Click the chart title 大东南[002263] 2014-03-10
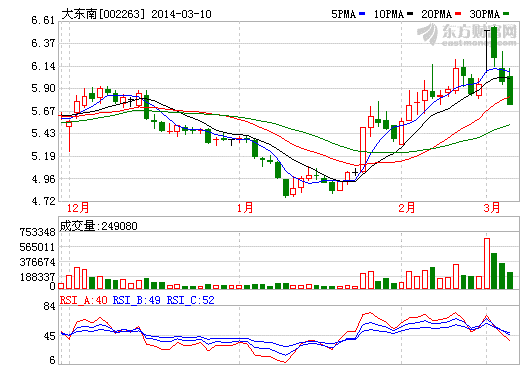The image size is (520, 365). tap(136, 14)
